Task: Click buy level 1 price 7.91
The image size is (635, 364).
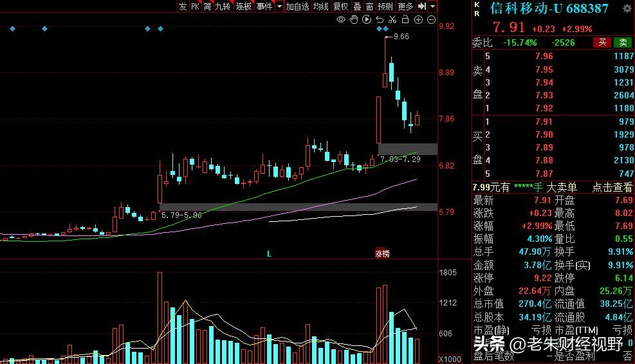Action: [x=544, y=122]
